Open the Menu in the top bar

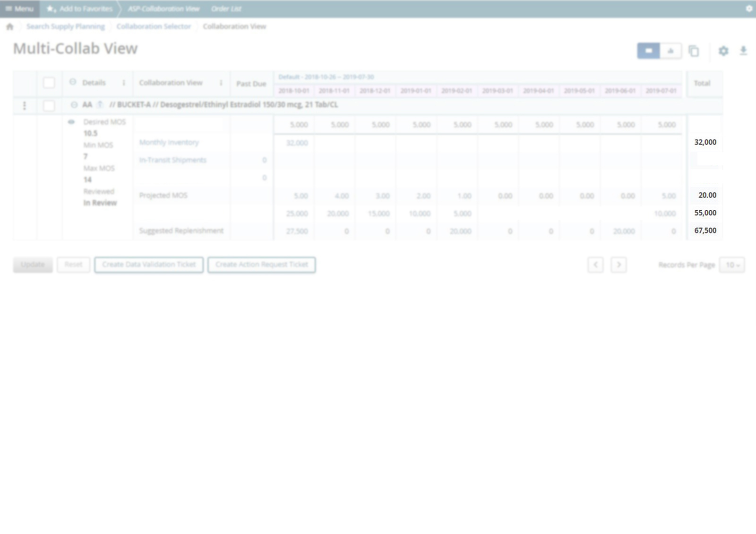[x=20, y=9]
